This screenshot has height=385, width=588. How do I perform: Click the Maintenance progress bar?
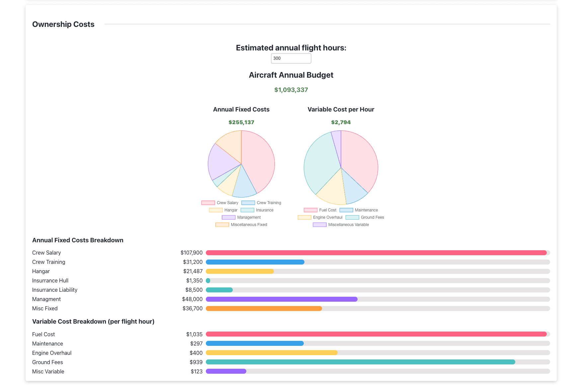tap(378, 344)
